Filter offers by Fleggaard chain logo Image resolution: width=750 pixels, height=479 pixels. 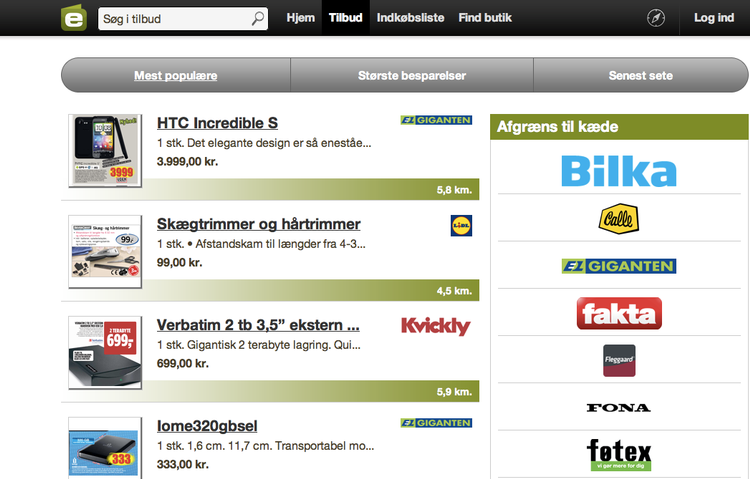(619, 360)
